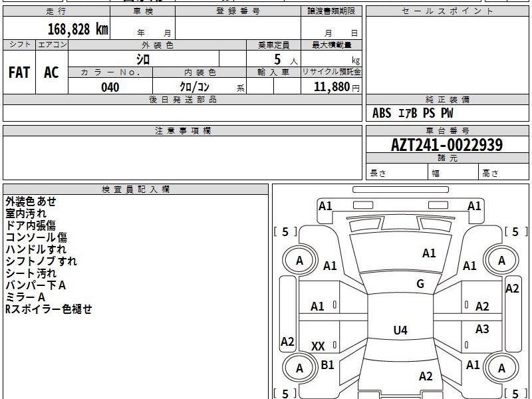Click the interior color クロ/コン
The image size is (532, 399).
pyautogui.click(x=194, y=87)
